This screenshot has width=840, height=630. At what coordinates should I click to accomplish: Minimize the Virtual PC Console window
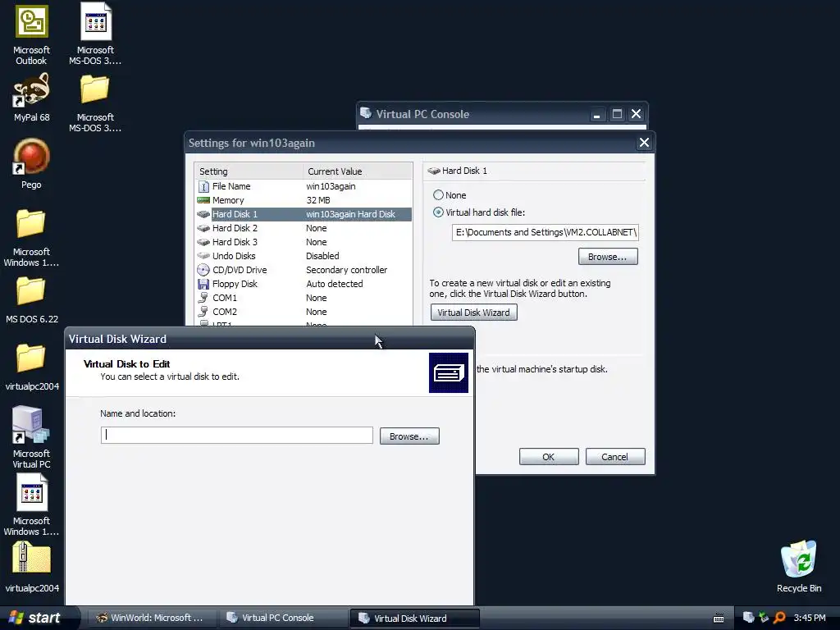596,114
